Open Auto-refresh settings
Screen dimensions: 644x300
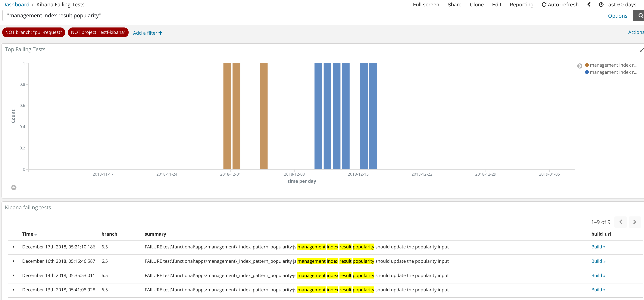tap(560, 5)
